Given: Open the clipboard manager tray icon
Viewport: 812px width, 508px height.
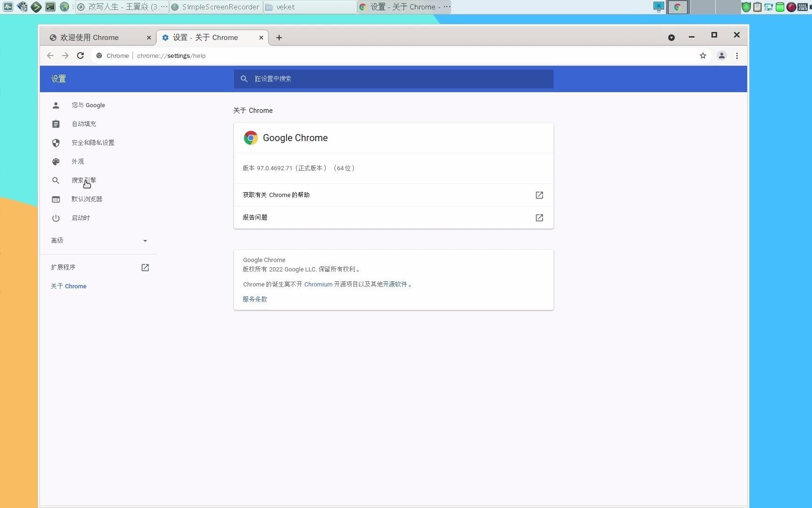Looking at the screenshot, I should click(757, 7).
